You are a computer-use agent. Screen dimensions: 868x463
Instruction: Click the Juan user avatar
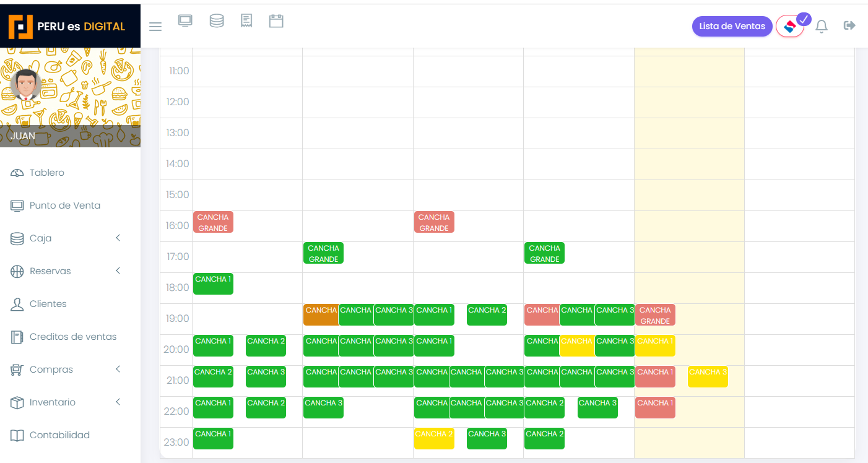pos(26,85)
